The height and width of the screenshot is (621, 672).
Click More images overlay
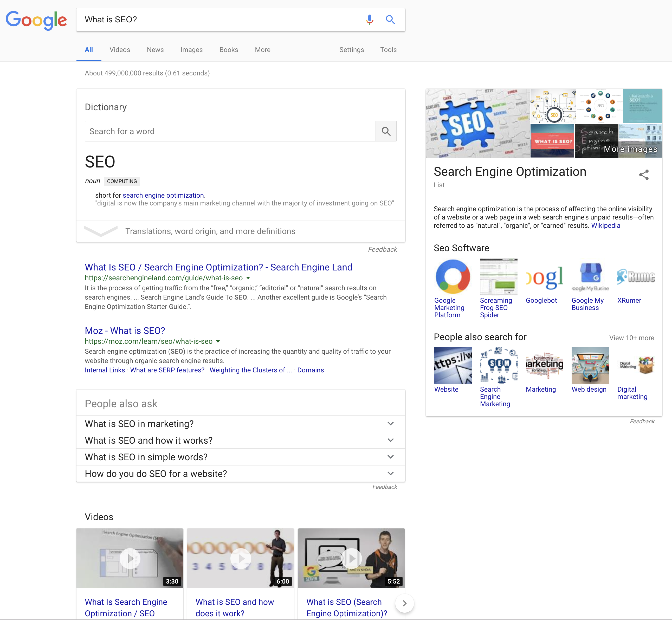point(630,149)
